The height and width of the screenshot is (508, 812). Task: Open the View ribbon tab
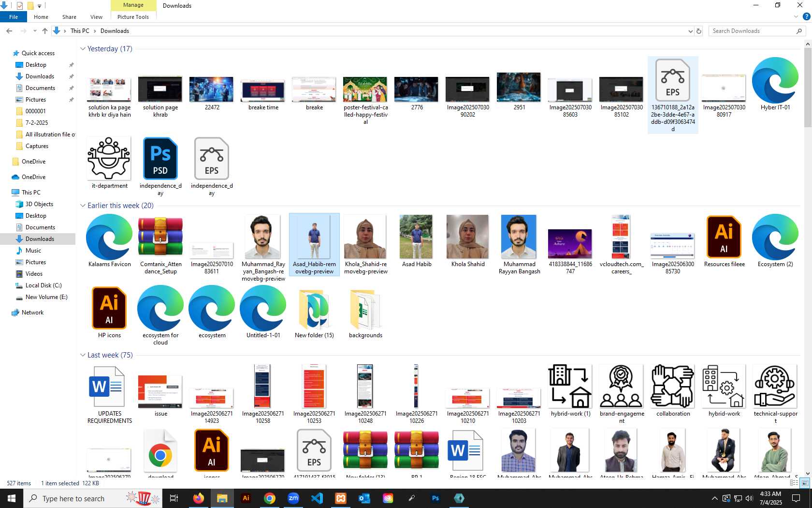[x=96, y=17]
